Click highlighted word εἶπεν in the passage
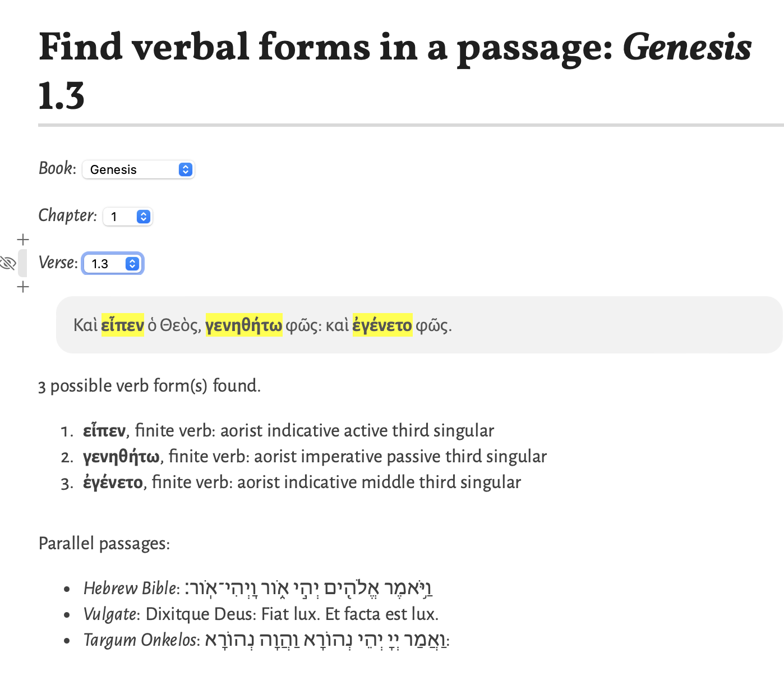This screenshot has height=680, width=784. [x=123, y=325]
